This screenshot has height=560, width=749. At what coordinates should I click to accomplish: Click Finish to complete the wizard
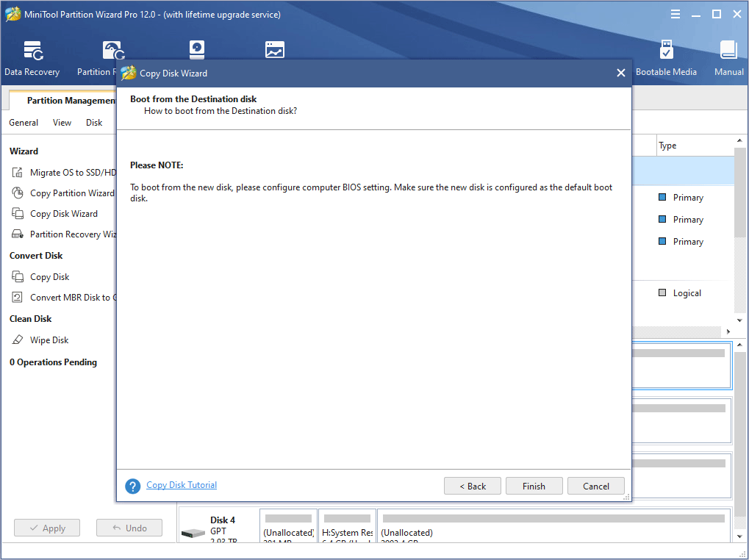tap(534, 486)
